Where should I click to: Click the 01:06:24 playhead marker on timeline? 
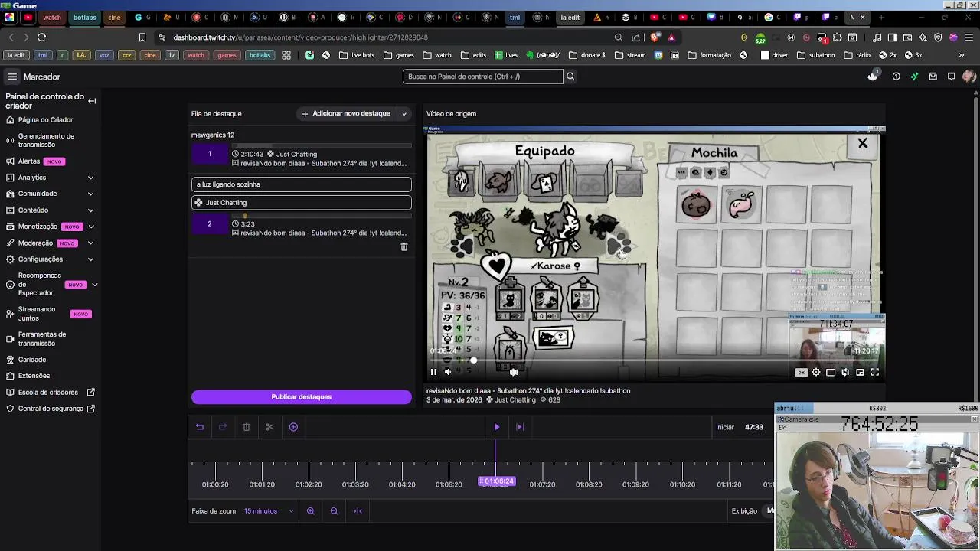coord(497,481)
